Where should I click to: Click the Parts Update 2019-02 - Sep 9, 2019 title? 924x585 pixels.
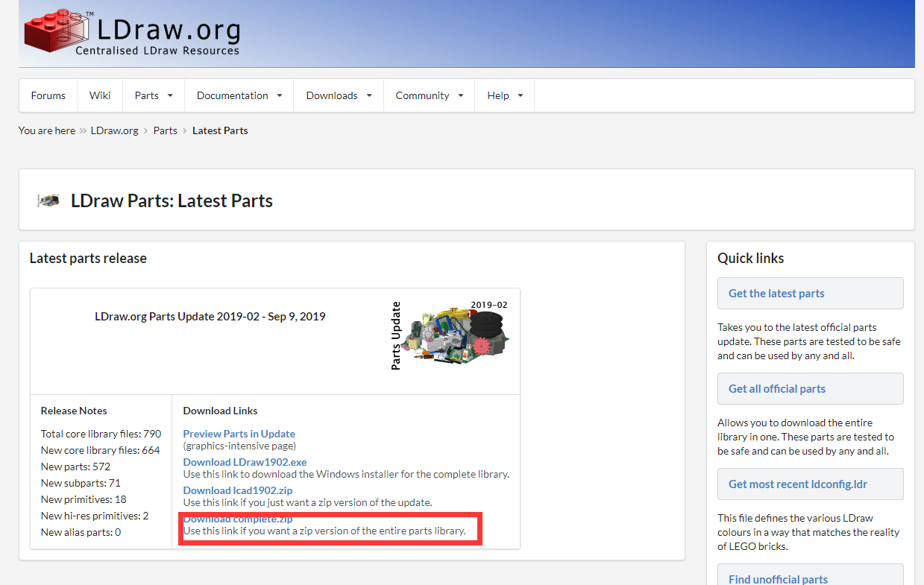coord(210,316)
